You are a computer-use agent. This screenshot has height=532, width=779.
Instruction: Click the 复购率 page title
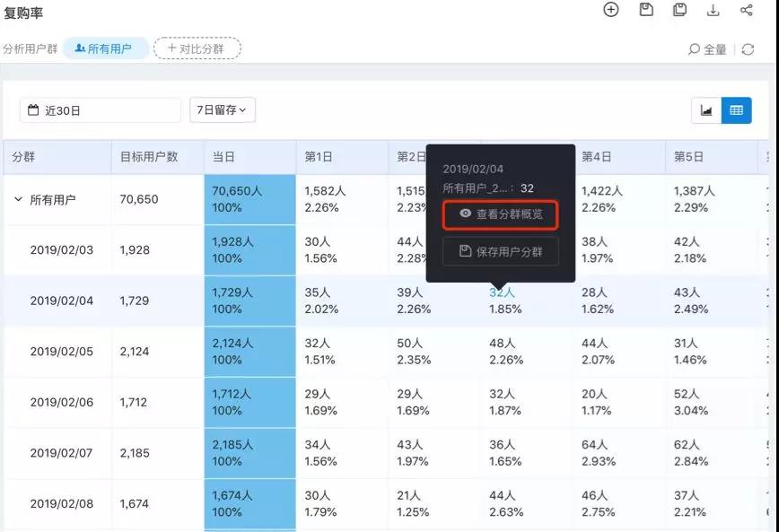click(23, 13)
